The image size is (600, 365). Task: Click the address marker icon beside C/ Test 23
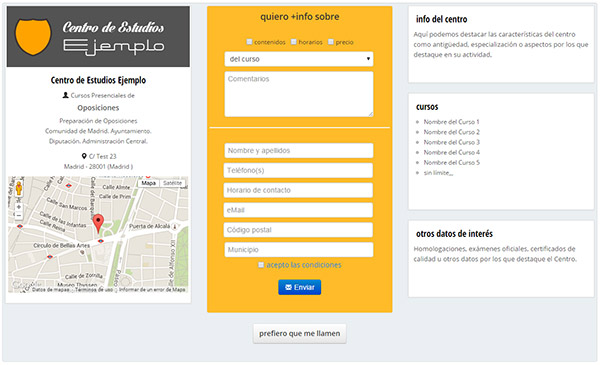point(84,156)
